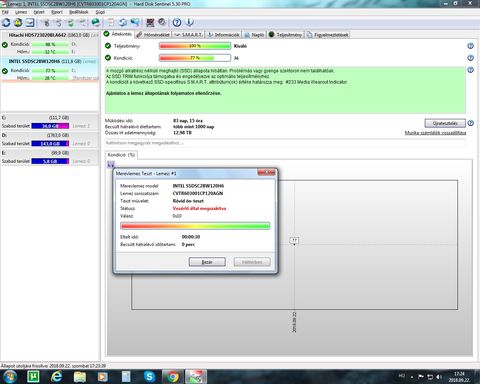The image size is (480, 384).
Task: Switch to Napló tab
Action: coord(254,35)
